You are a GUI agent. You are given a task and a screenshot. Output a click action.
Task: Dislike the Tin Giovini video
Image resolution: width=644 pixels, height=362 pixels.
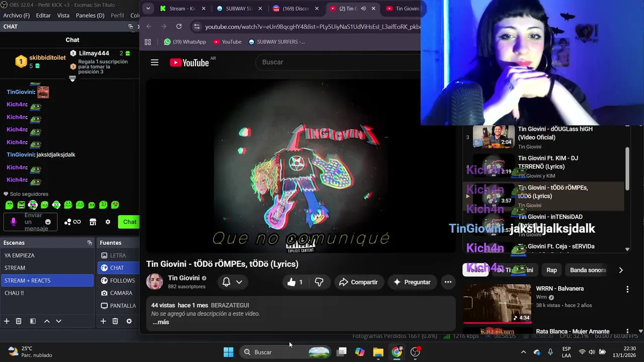319,282
